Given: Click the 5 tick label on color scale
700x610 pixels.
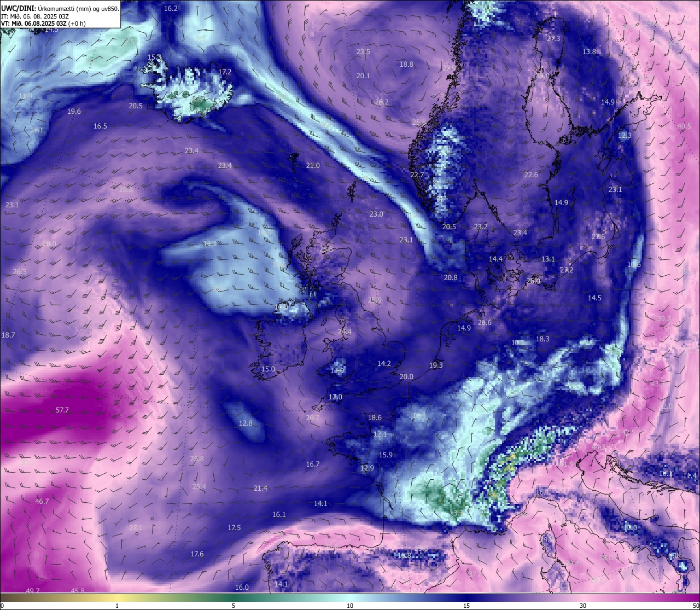Looking at the screenshot, I should (x=234, y=606).
